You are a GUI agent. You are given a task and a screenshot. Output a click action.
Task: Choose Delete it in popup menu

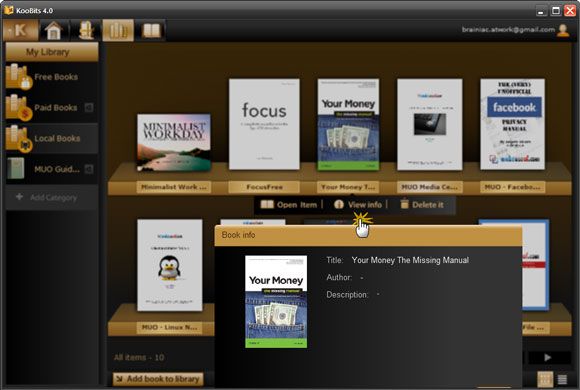click(x=422, y=205)
